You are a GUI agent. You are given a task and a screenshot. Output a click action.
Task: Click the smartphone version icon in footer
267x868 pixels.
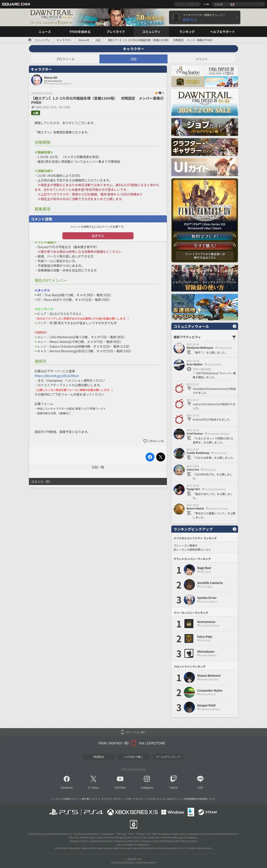tap(122, 732)
